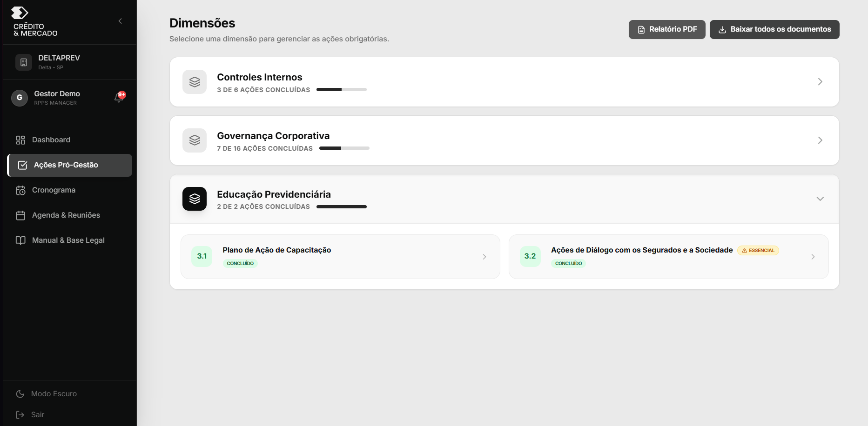Click the Manual & Base Legal book icon
868x426 pixels.
(x=20, y=240)
